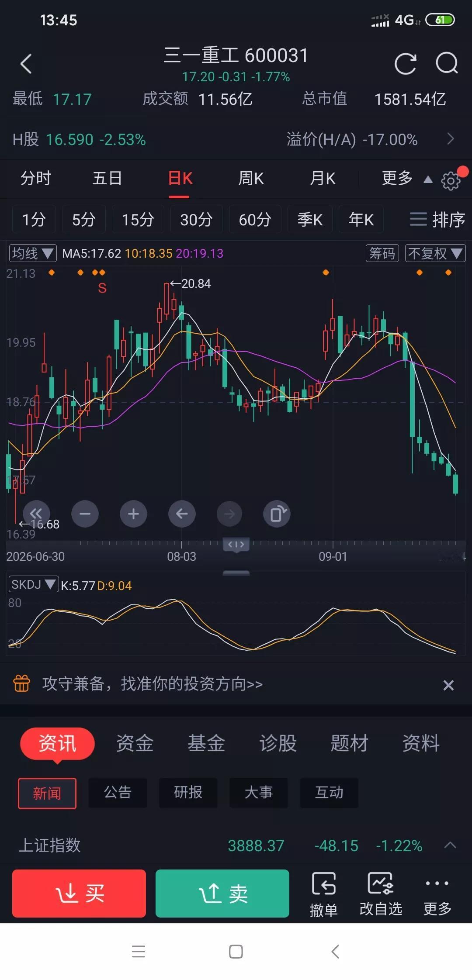Switch to 月K chart tab
472x980 pixels.
tap(323, 179)
